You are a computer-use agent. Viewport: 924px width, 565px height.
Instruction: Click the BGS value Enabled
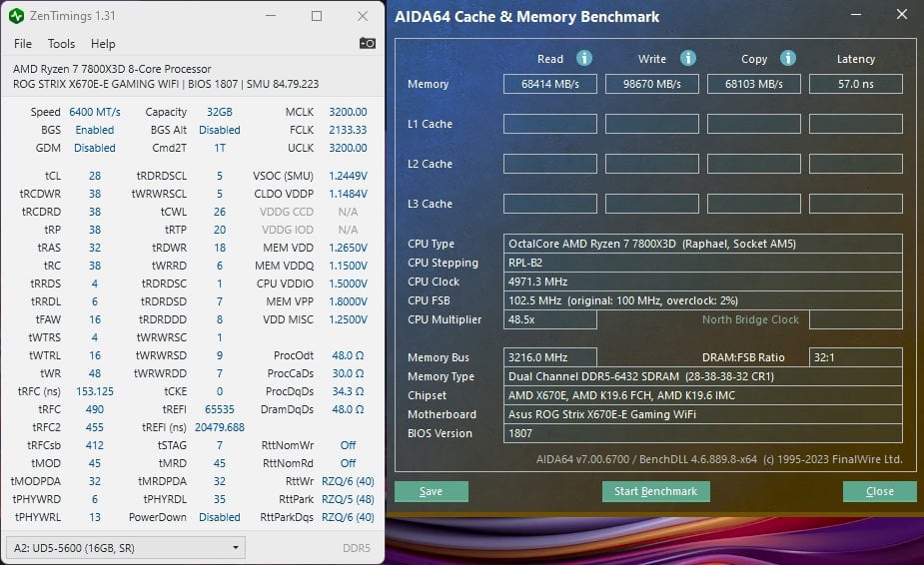point(94,130)
